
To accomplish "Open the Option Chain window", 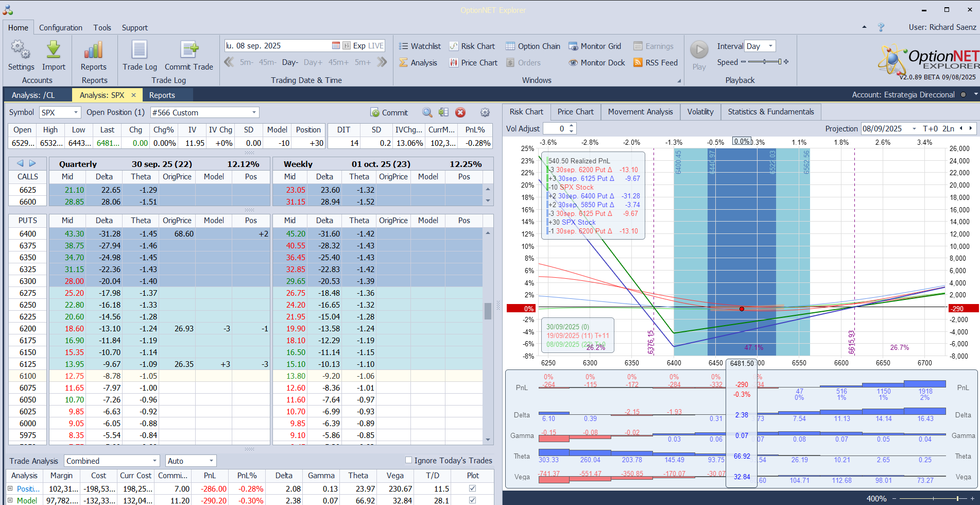I will tap(532, 46).
